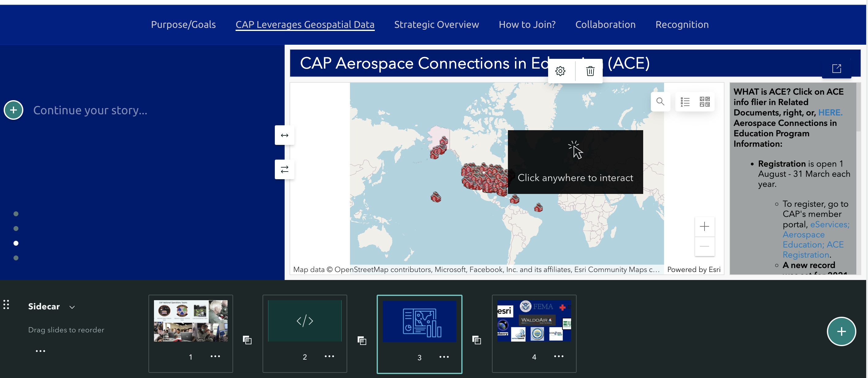
Task: Toggle panel width with double-arrow button
Action: click(284, 135)
